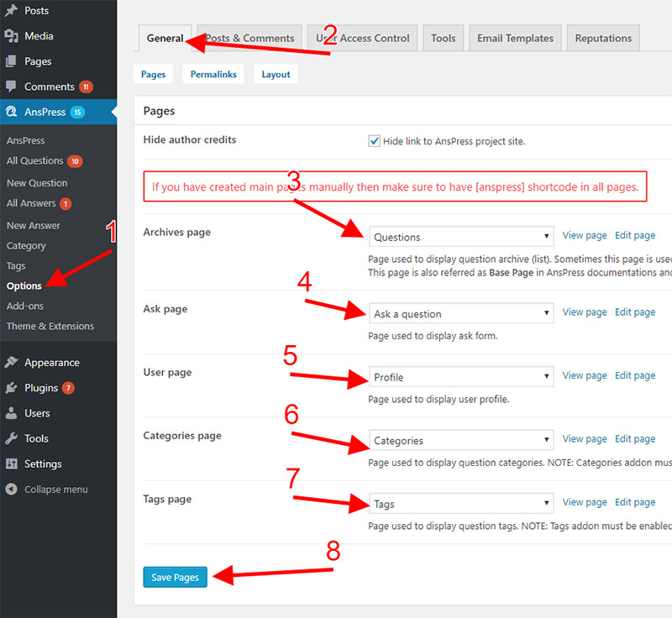Switch to the Posts & Comments tab
672x618 pixels.
tap(249, 38)
